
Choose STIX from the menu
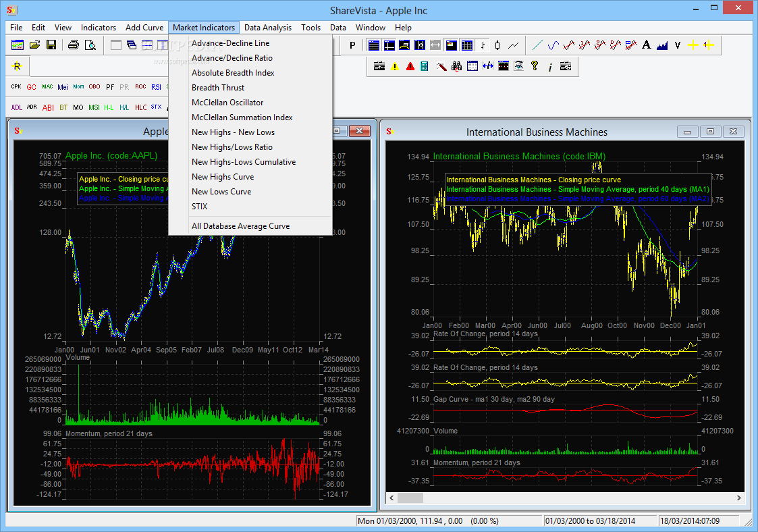pos(250,207)
